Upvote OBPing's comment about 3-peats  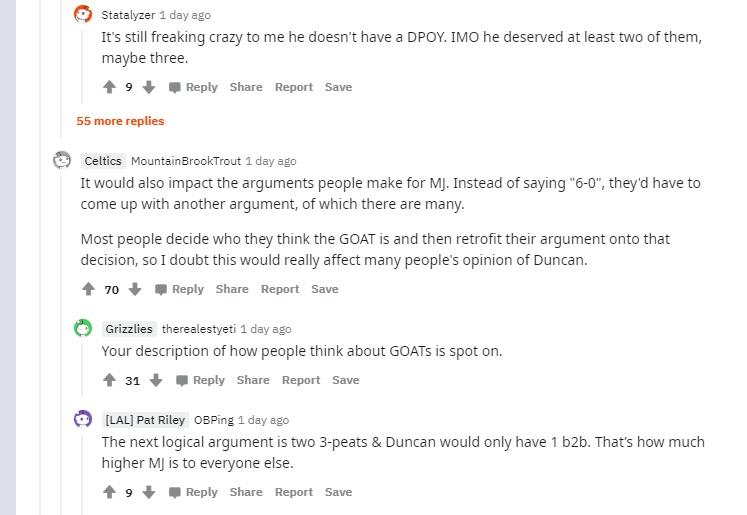109,492
